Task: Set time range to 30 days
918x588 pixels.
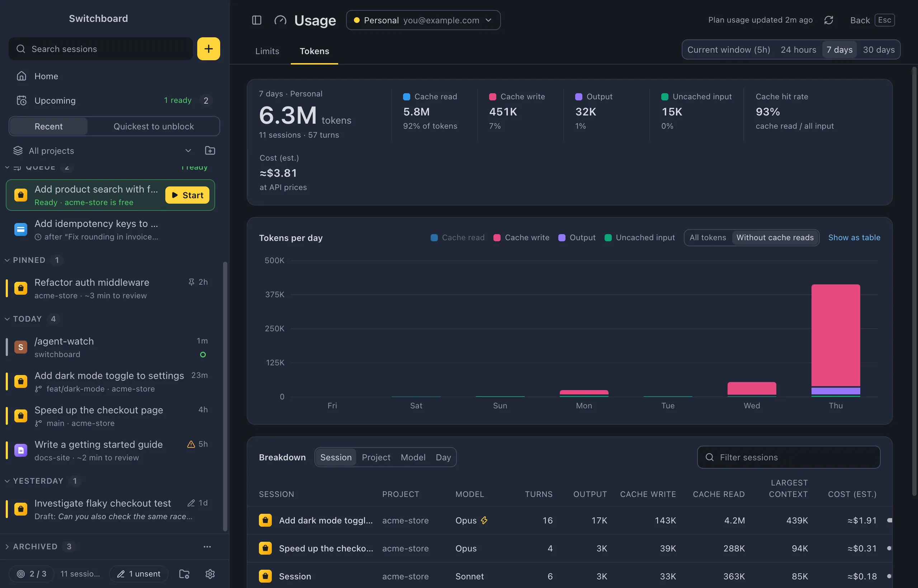Action: point(879,49)
